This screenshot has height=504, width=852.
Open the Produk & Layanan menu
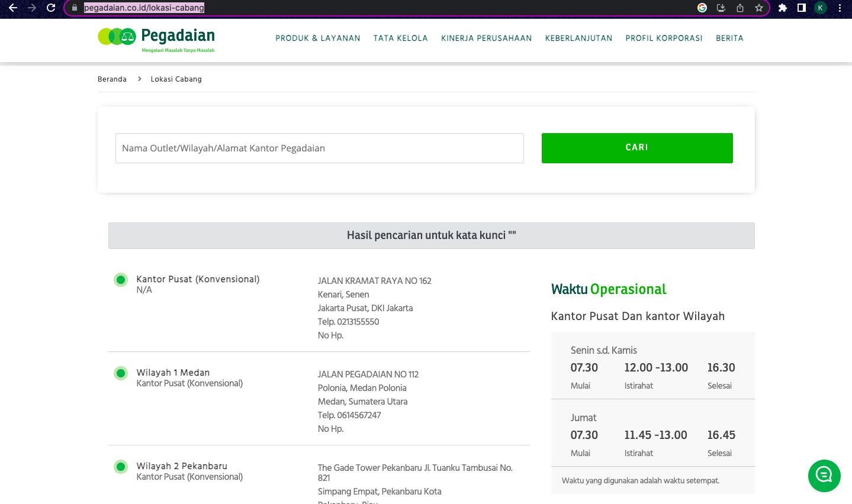[318, 38]
